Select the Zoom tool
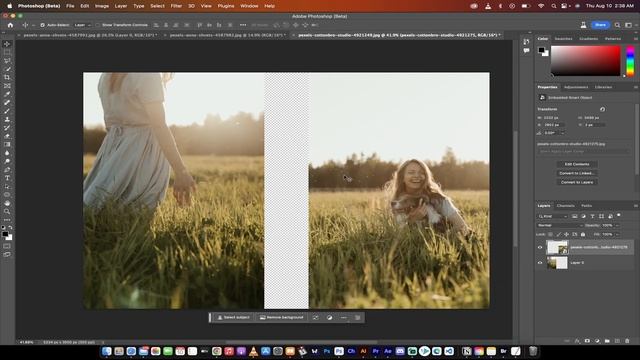 click(7, 211)
